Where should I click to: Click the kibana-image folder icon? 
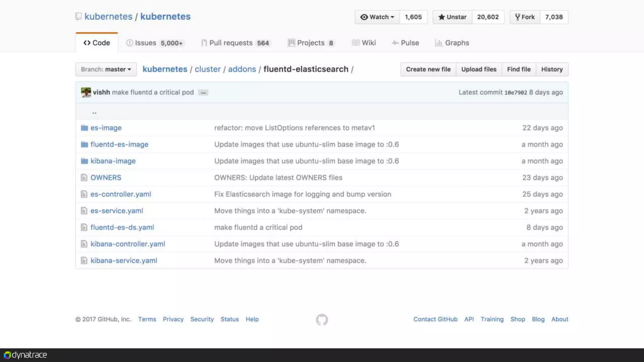[84, 161]
